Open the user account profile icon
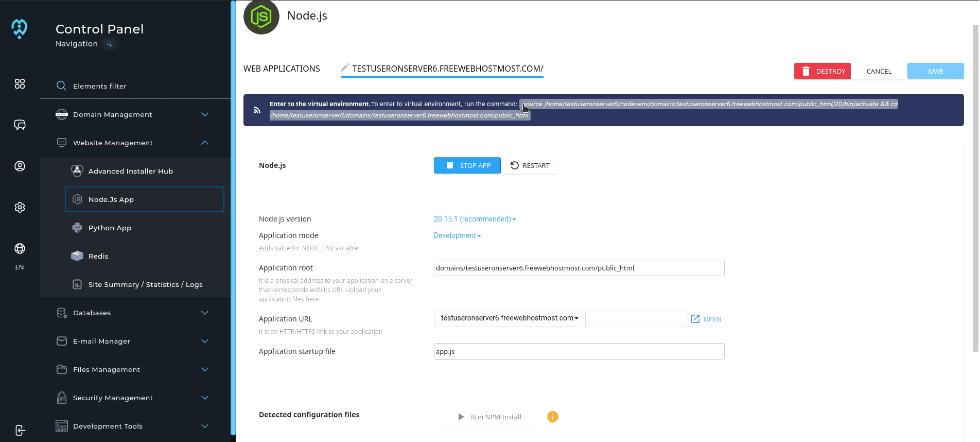The width and height of the screenshot is (980, 442). [x=20, y=166]
